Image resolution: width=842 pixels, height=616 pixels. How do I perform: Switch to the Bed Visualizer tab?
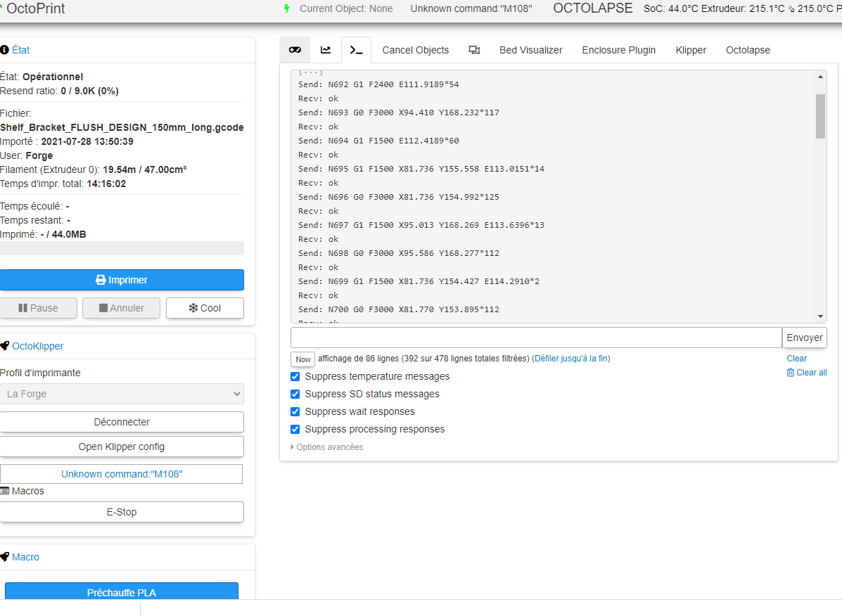pos(530,50)
